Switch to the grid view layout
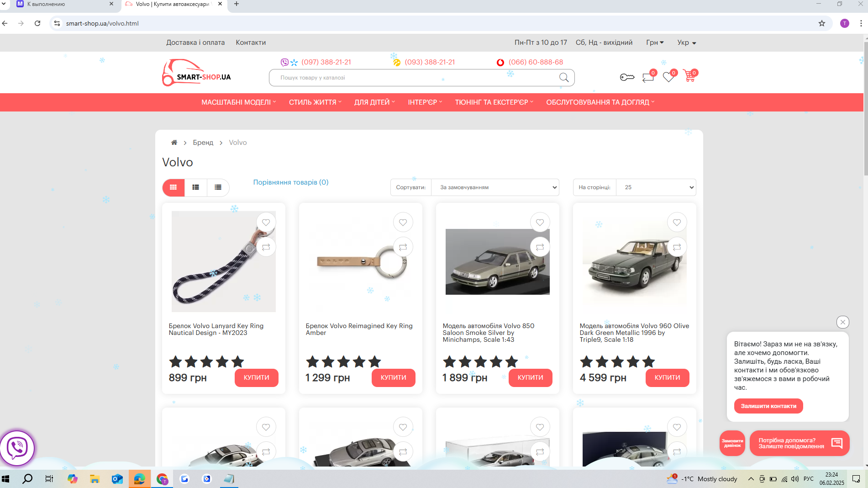The width and height of the screenshot is (868, 488). [174, 187]
